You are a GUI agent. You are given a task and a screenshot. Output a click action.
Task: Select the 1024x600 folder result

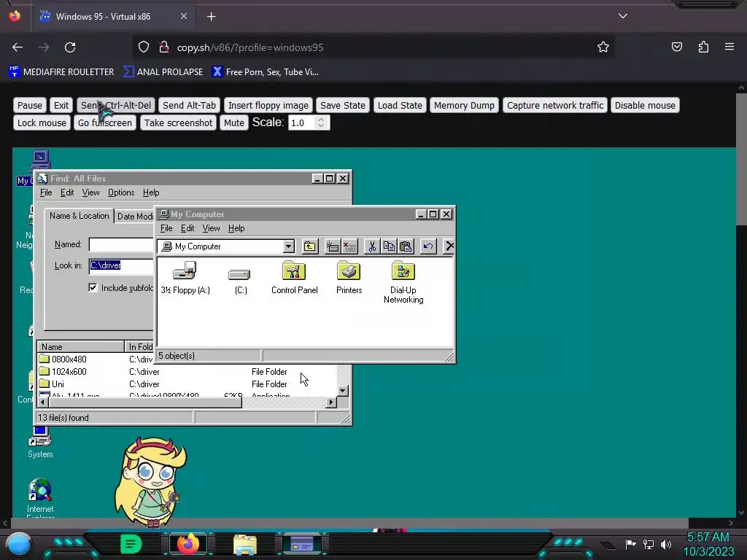point(63,371)
